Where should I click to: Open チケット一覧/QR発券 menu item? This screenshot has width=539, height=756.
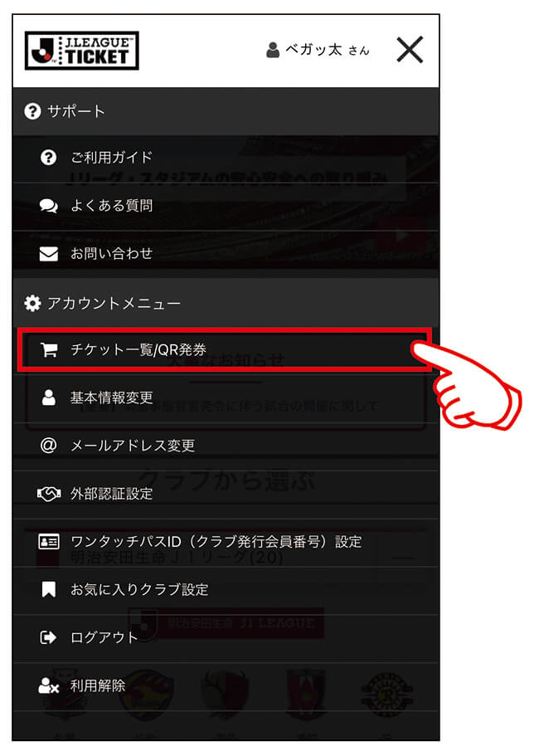[225, 350]
